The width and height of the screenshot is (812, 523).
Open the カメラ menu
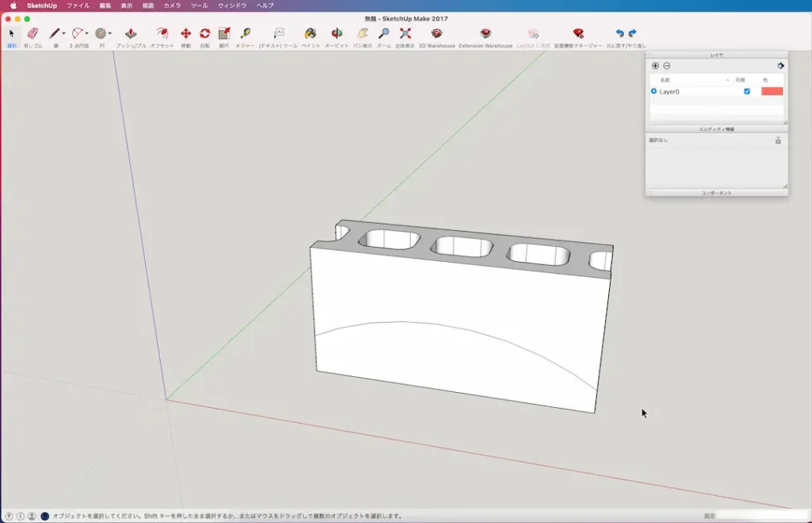tap(172, 6)
